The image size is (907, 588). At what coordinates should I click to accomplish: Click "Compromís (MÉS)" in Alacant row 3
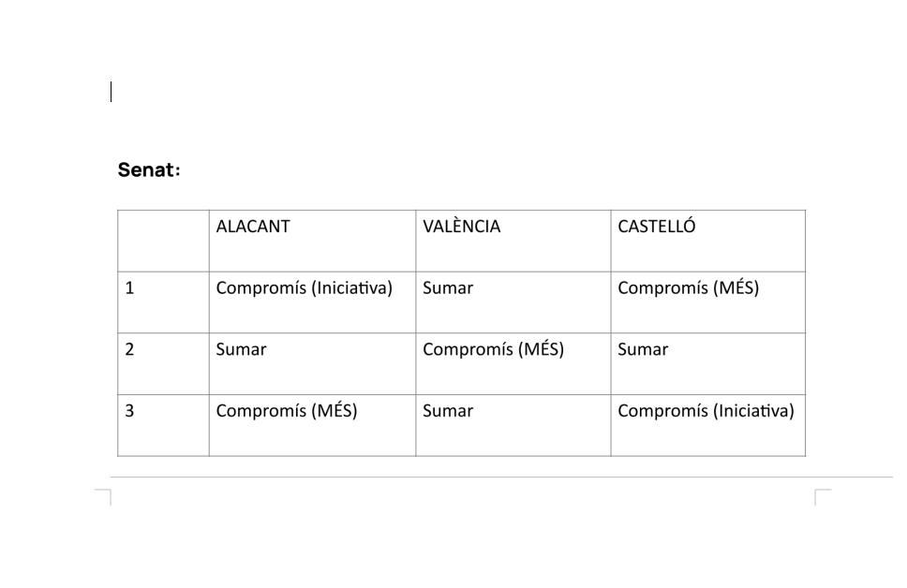point(287,411)
